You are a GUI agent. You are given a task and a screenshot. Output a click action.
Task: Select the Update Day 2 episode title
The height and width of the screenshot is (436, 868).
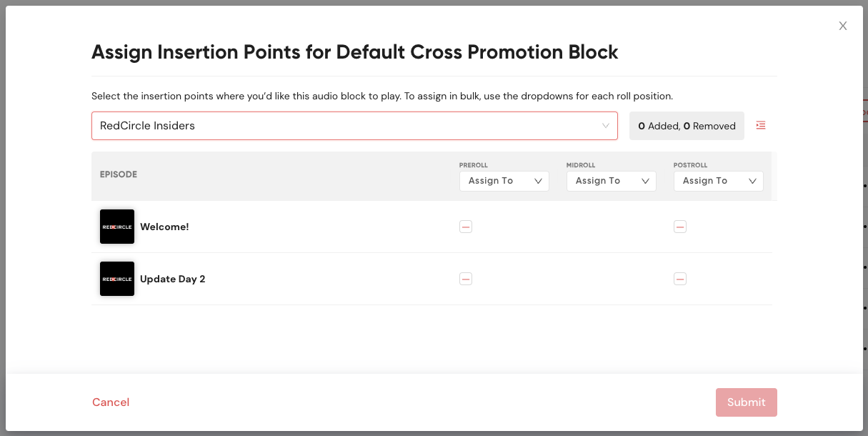(173, 279)
